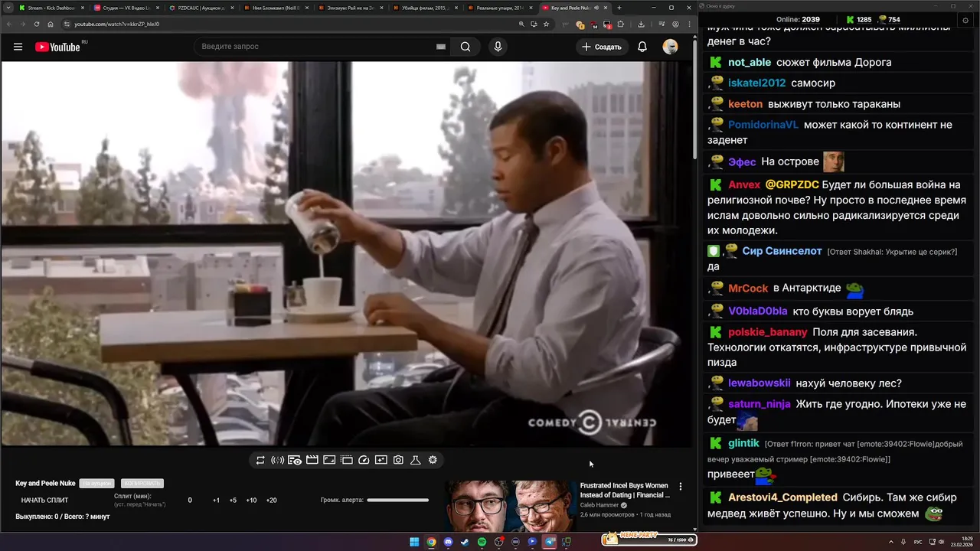
Task: Click the address bar URL
Action: (x=117, y=24)
